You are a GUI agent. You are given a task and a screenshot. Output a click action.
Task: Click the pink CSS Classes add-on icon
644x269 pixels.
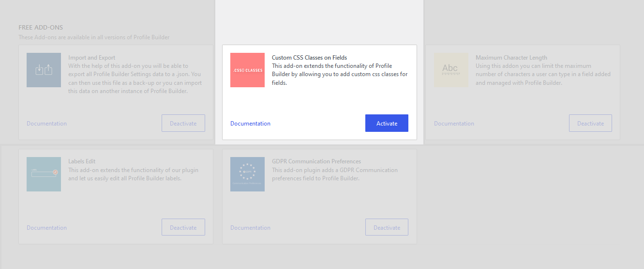pyautogui.click(x=247, y=70)
